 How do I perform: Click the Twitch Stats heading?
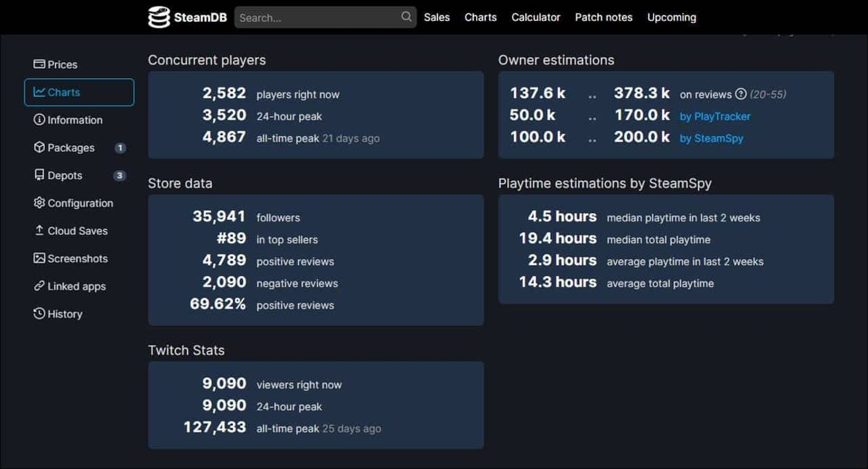[x=187, y=350]
